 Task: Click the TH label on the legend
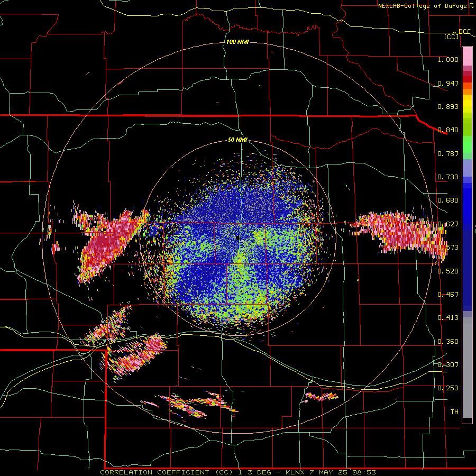click(454, 412)
